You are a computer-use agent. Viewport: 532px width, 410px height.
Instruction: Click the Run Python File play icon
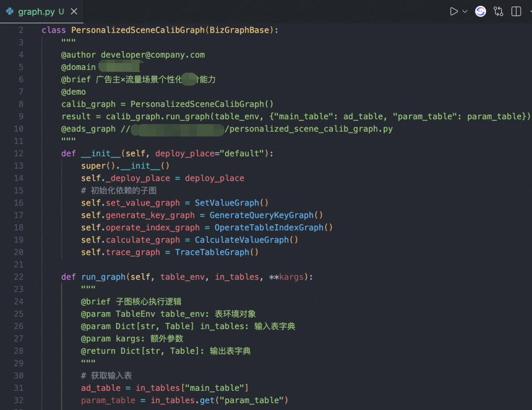454,11
